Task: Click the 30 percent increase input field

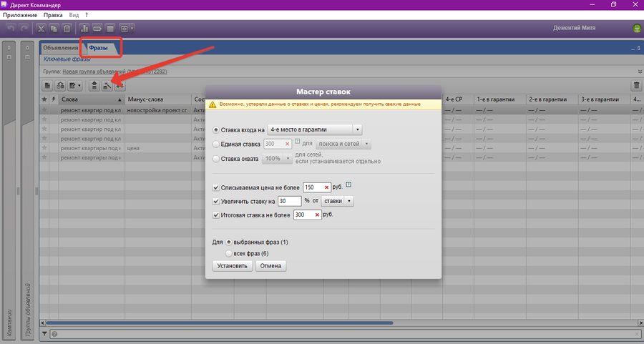Action: (x=290, y=201)
